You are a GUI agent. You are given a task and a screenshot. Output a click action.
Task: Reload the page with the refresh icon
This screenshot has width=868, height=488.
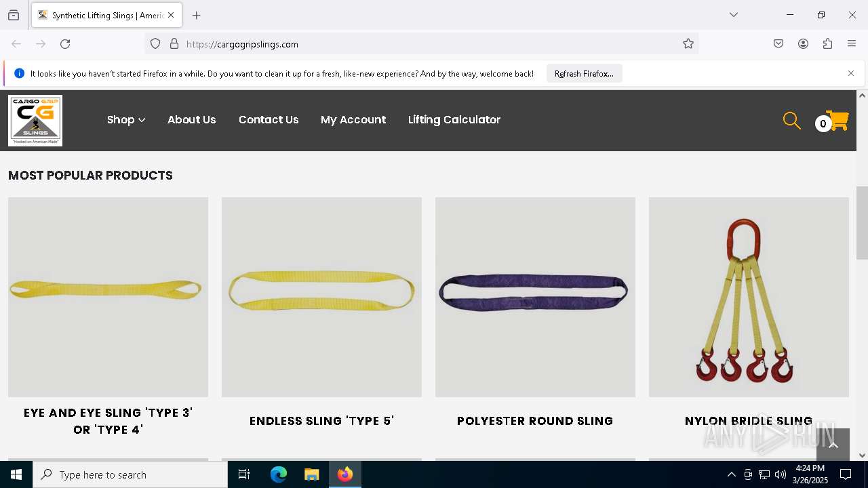(65, 44)
